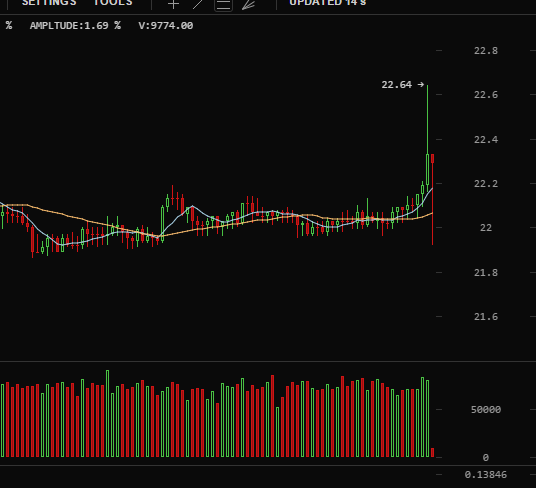536x488 pixels.
Task: Click the V:9774.00 volume readout
Action: click(x=166, y=26)
